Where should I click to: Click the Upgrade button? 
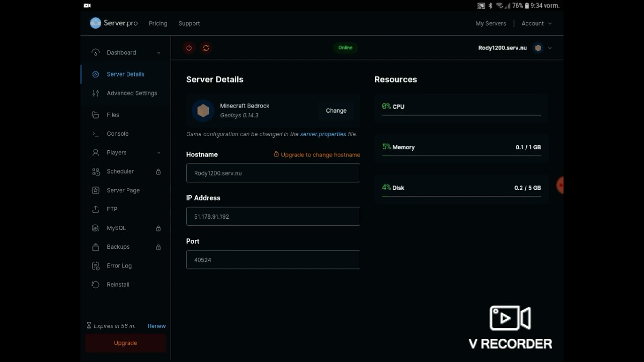pos(125,343)
